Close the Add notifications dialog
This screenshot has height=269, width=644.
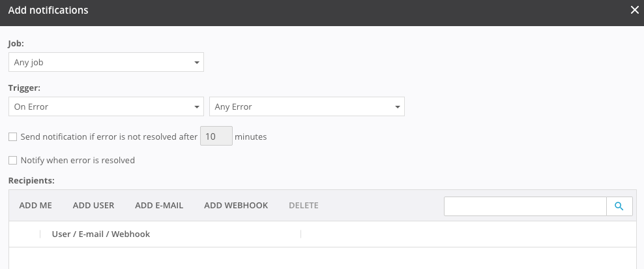(634, 10)
